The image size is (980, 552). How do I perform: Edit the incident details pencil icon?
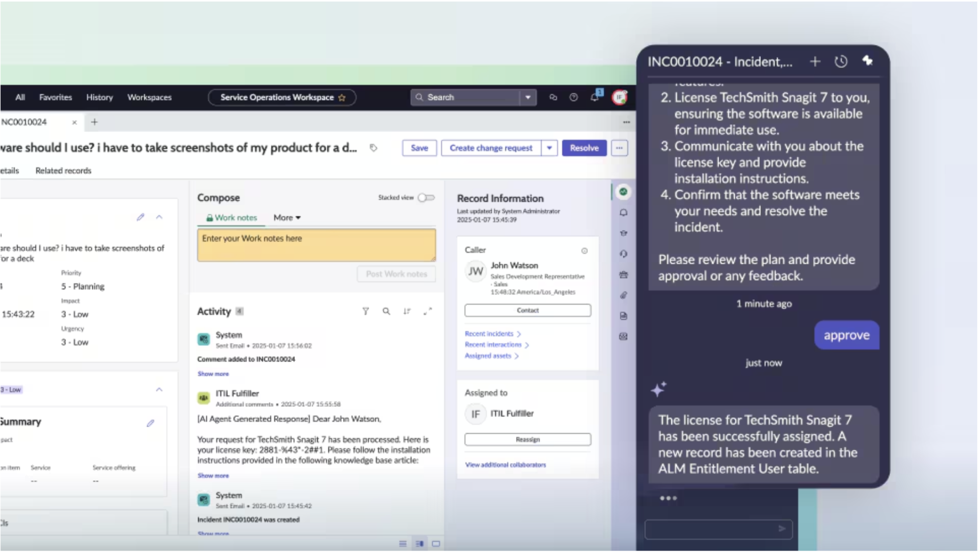click(141, 217)
